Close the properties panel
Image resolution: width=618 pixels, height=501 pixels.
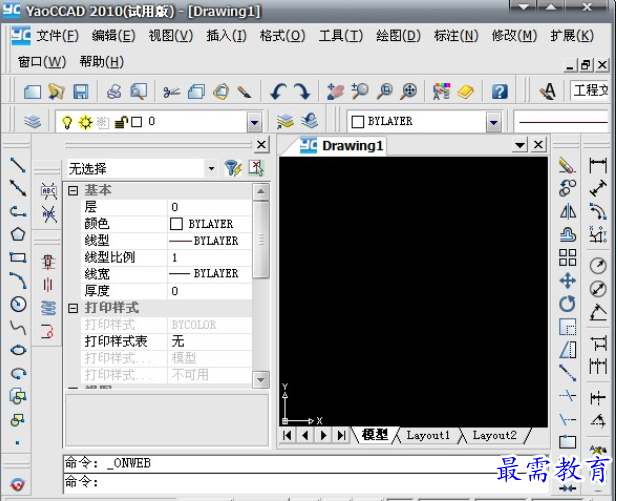261,145
